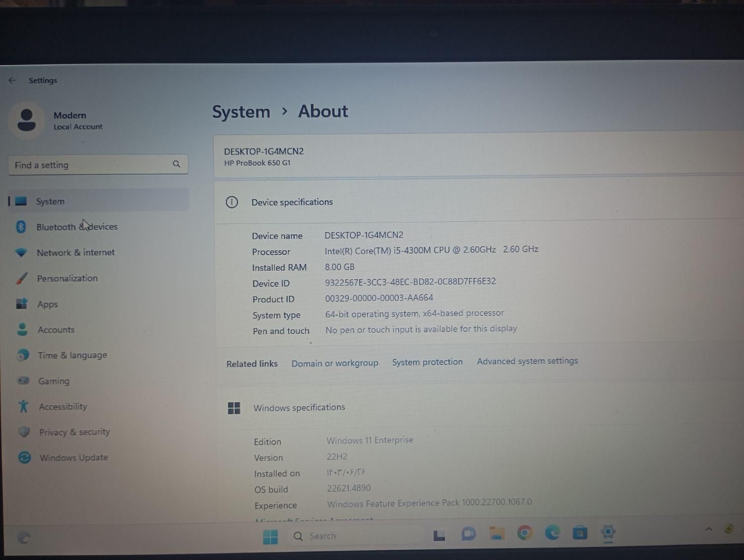Open Task View from the taskbar
Screen dimensions: 744x560
tap(439, 535)
